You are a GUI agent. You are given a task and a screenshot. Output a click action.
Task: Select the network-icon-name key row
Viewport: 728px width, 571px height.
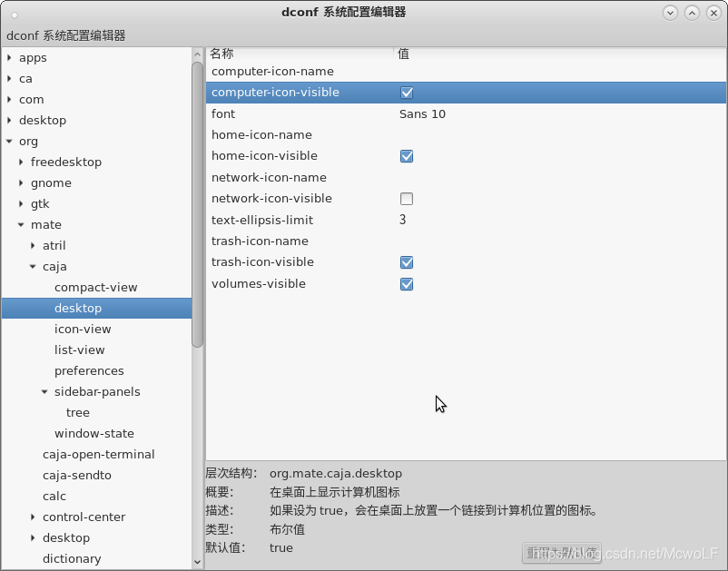[x=467, y=177]
